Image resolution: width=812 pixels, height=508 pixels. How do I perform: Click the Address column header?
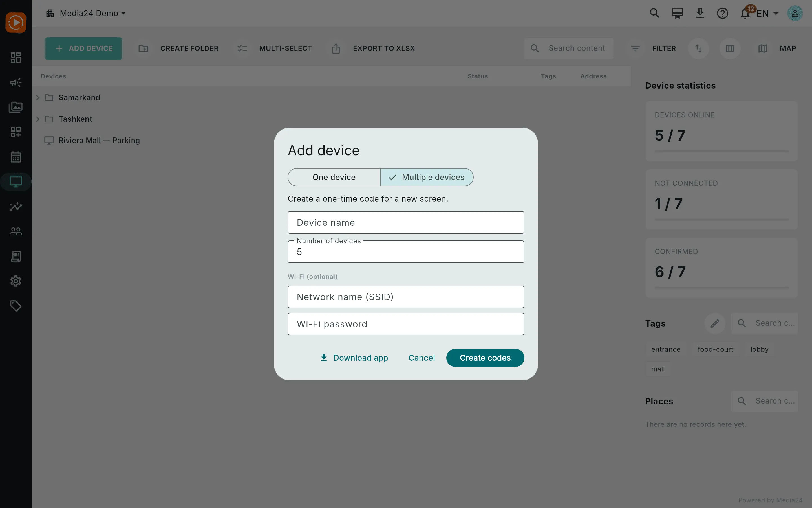click(593, 76)
